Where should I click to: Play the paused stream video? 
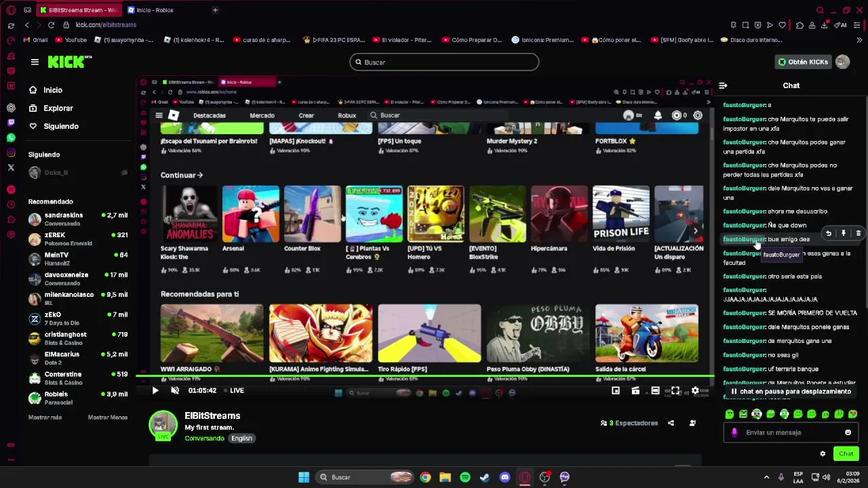[x=155, y=391]
